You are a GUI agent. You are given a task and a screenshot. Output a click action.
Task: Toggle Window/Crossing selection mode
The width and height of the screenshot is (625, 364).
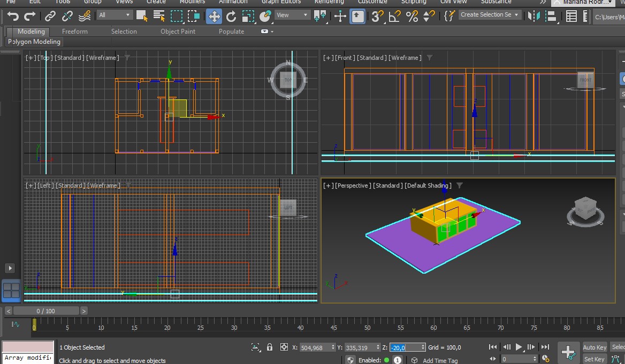click(194, 16)
